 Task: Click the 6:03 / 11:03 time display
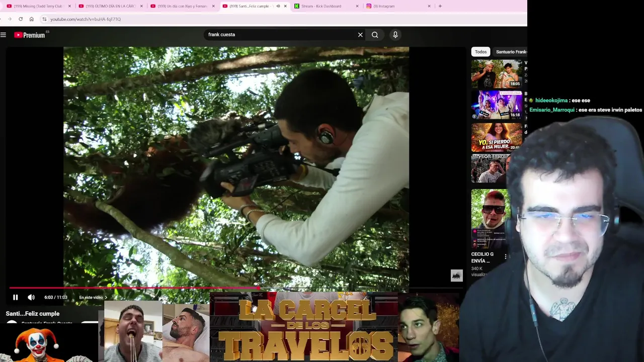(55, 297)
